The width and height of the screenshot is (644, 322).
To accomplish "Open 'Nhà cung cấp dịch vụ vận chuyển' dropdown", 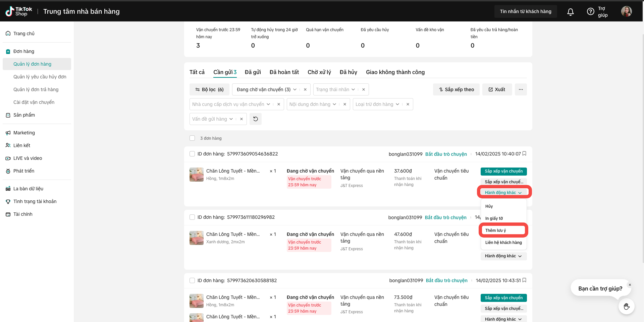I will click(x=231, y=104).
